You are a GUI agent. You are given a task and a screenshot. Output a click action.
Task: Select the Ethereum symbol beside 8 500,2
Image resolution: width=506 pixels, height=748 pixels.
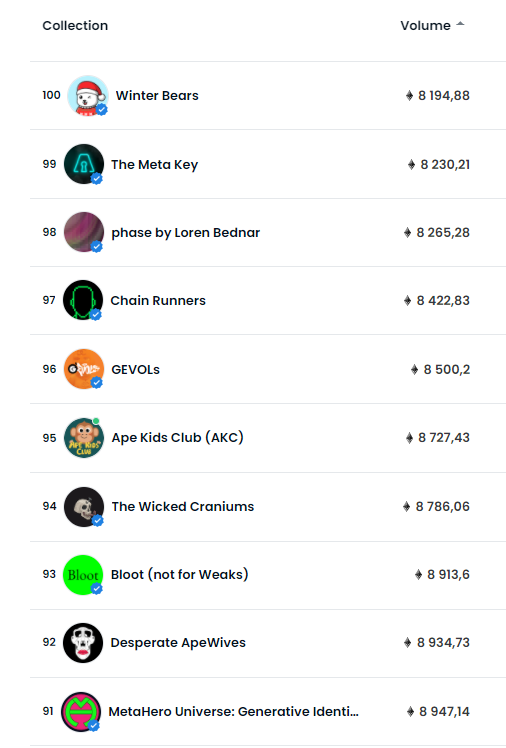[x=414, y=369]
